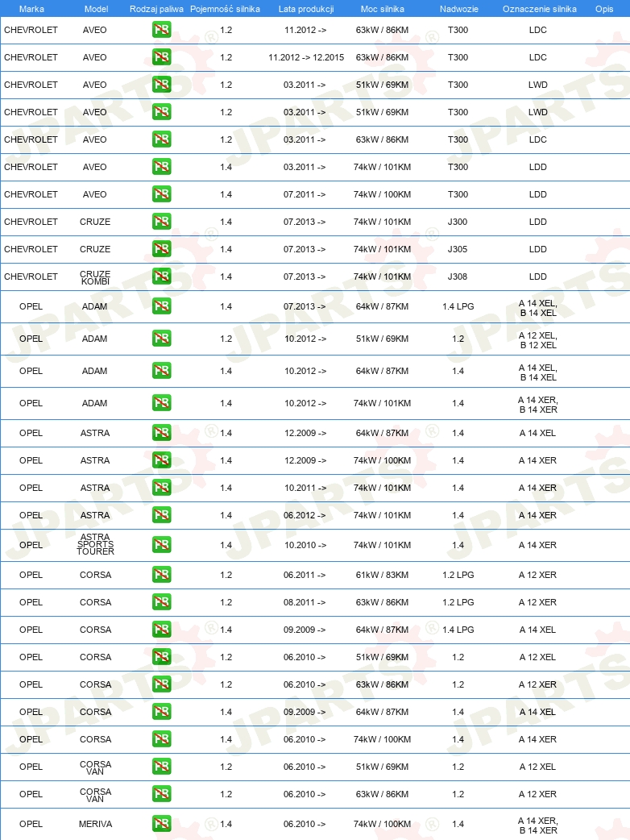Click the Pojemność silnika column header

point(226,9)
